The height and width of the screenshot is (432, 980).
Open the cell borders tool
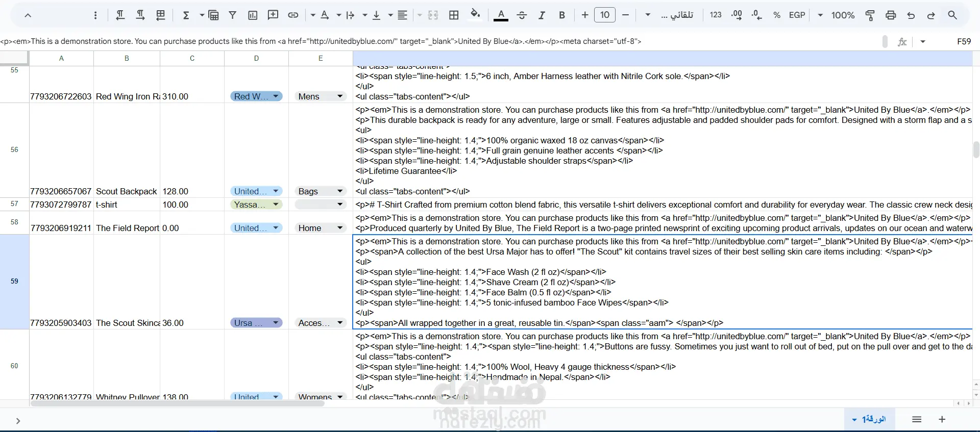point(454,15)
